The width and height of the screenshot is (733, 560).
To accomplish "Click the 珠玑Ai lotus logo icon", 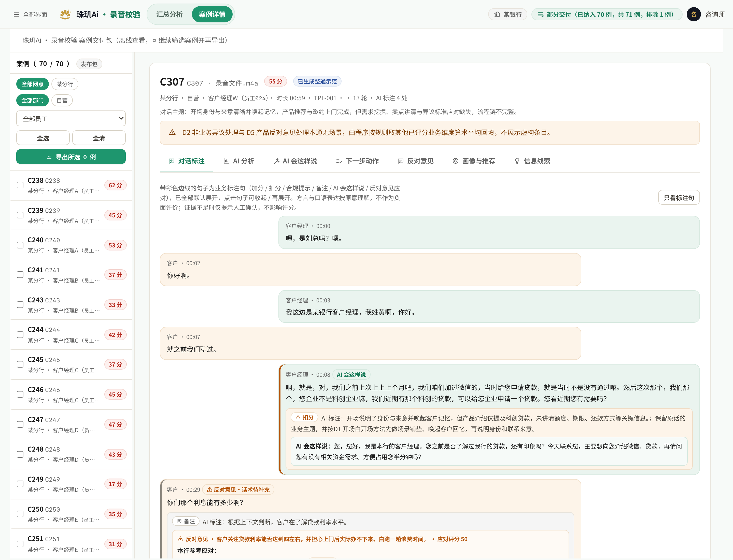I will coord(65,14).
